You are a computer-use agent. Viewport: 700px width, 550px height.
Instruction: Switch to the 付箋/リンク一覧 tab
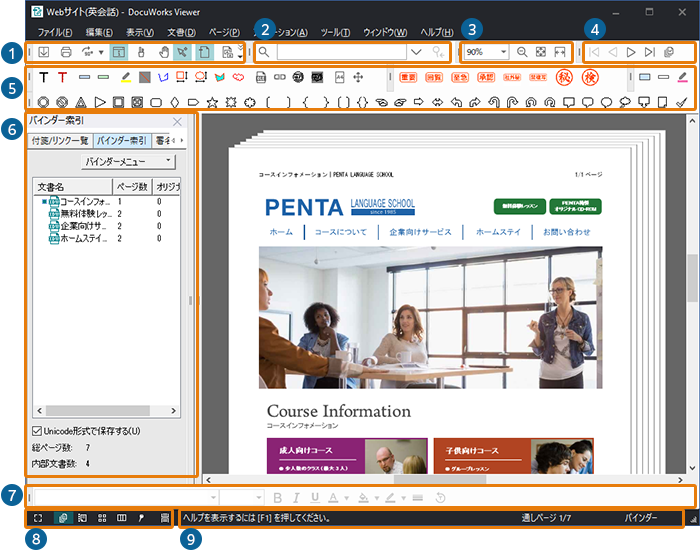(x=60, y=141)
